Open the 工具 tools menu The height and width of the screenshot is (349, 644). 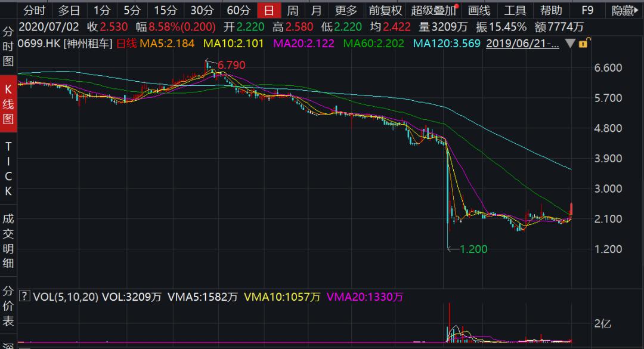tap(515, 10)
